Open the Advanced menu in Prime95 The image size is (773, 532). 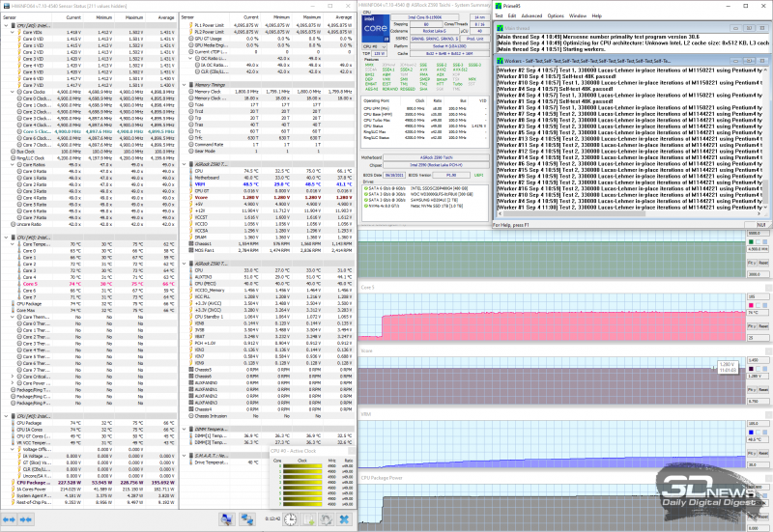531,15
